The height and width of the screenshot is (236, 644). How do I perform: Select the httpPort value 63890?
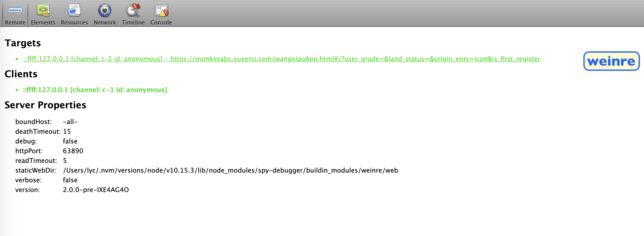(x=73, y=151)
